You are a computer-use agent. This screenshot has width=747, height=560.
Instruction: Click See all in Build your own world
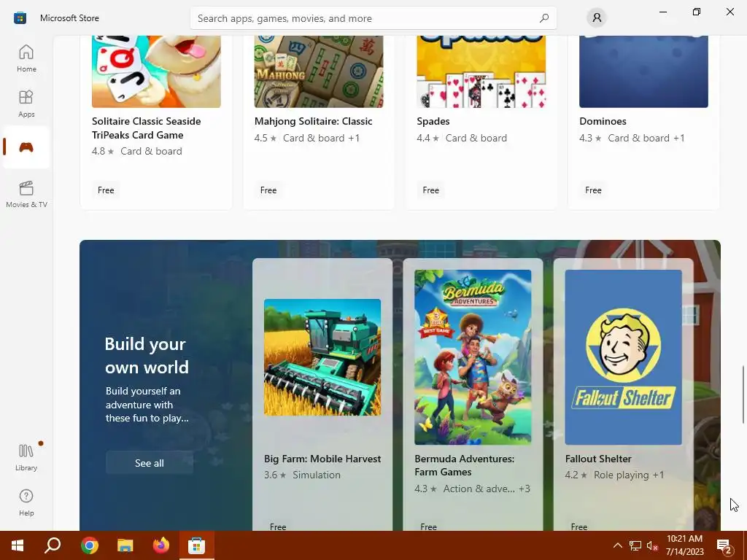pyautogui.click(x=149, y=463)
